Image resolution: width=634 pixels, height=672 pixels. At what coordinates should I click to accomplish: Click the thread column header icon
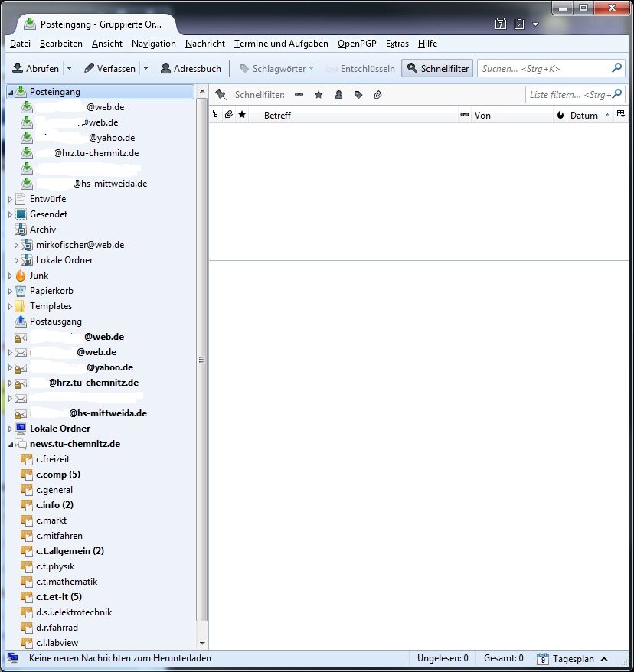coord(215,115)
